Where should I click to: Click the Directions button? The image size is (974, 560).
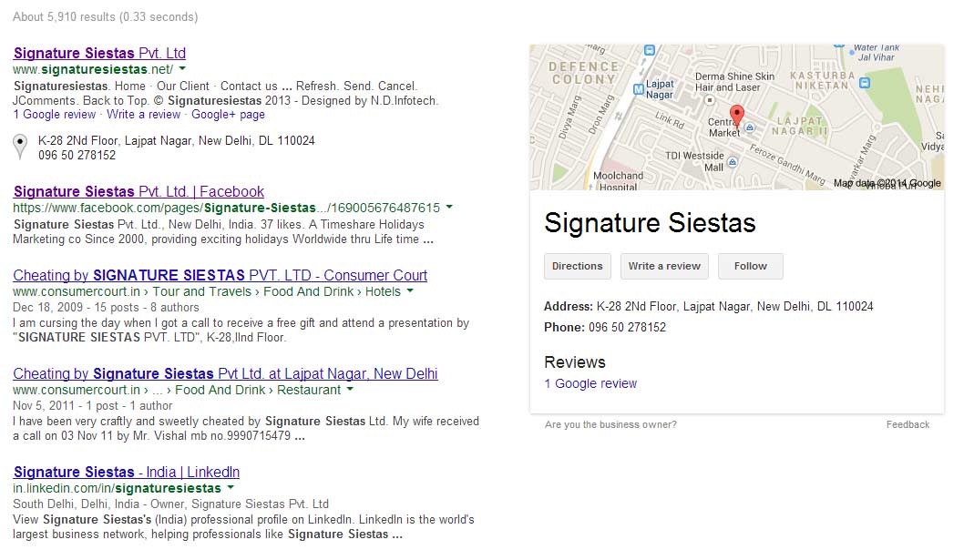tap(577, 266)
